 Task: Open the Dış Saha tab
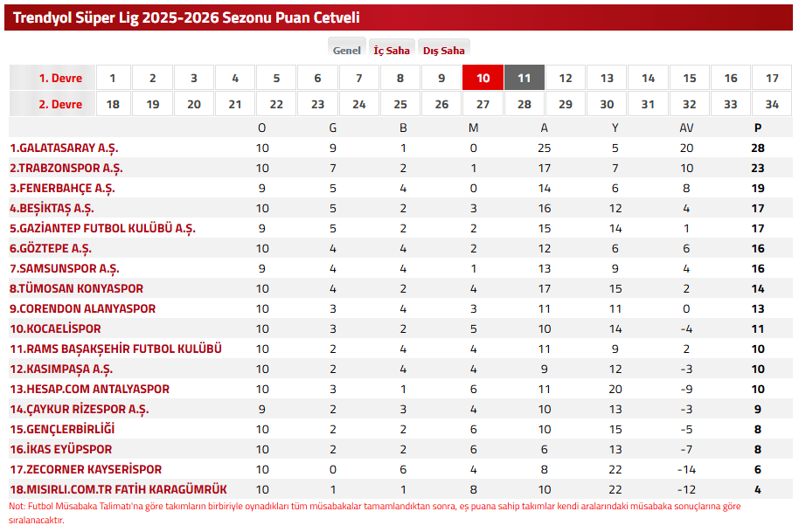pyautogui.click(x=444, y=51)
